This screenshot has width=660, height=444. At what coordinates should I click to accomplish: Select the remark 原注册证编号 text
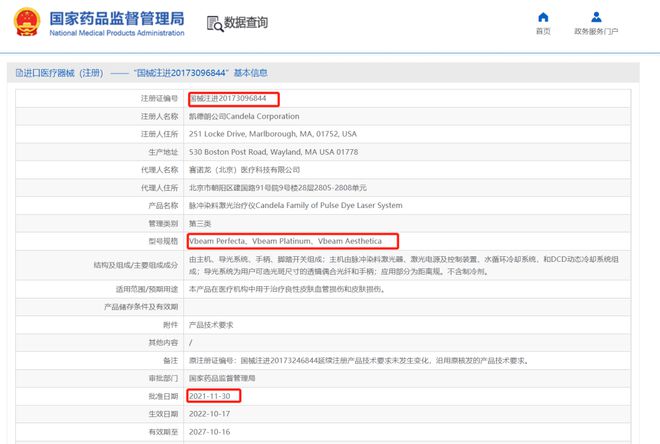(x=359, y=361)
